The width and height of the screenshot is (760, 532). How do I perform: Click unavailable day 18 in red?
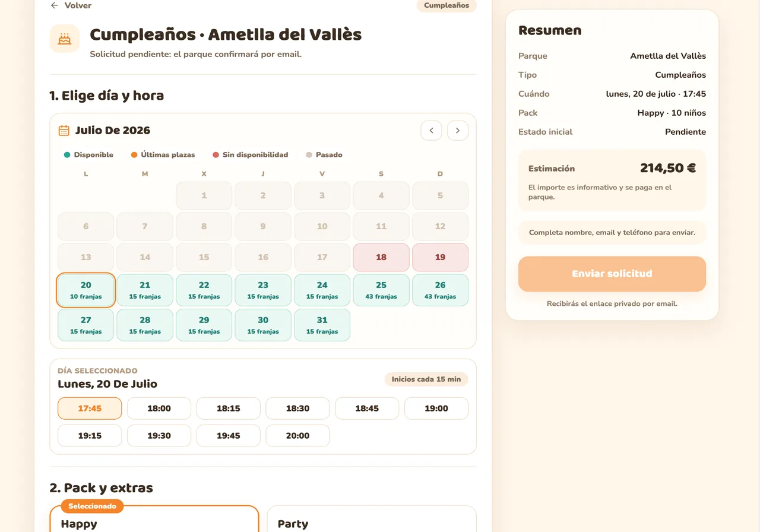tap(381, 257)
